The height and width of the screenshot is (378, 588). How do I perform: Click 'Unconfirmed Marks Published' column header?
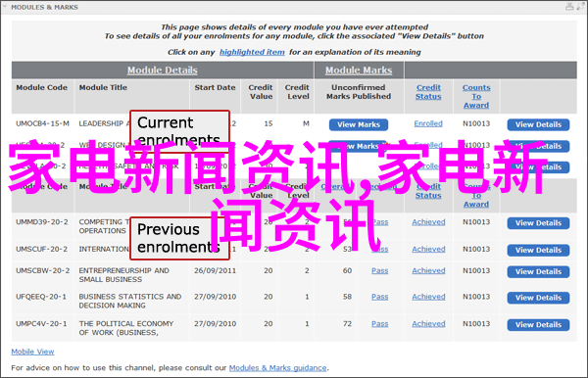359,92
